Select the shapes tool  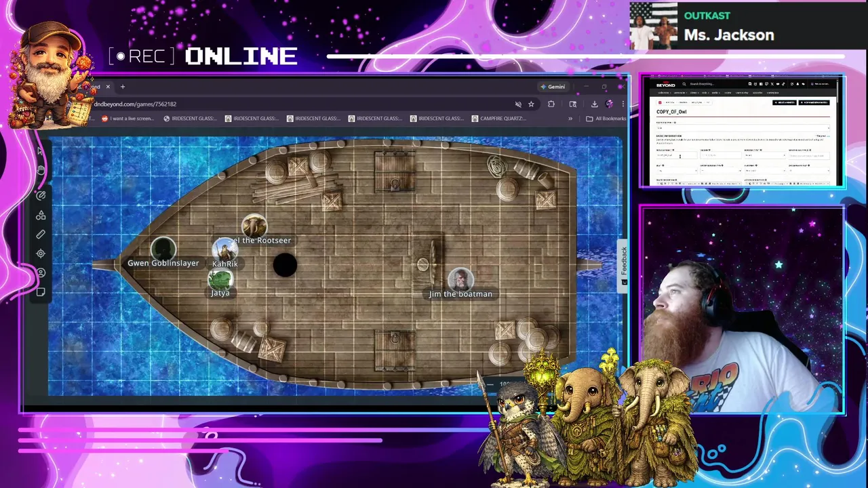pos(41,215)
